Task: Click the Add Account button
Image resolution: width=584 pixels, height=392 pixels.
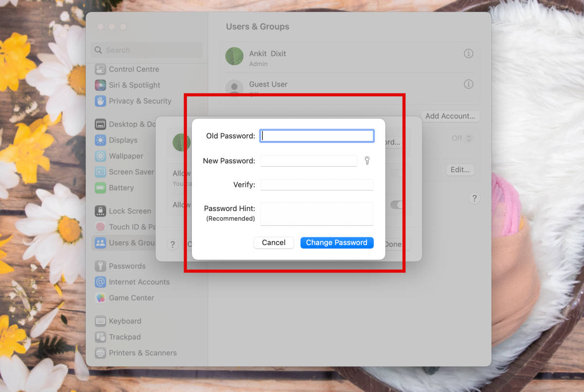Action: (450, 116)
